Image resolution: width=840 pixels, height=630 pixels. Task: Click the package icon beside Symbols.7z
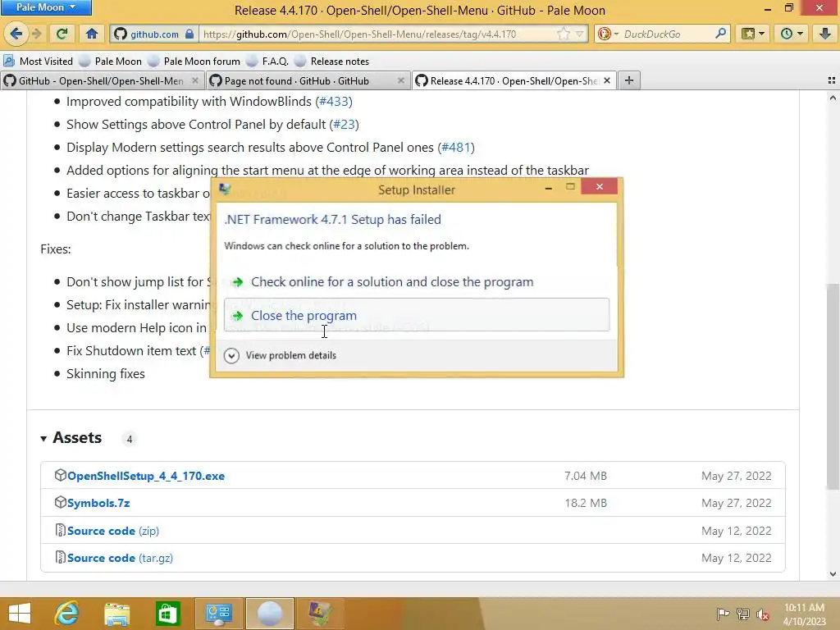pos(60,503)
